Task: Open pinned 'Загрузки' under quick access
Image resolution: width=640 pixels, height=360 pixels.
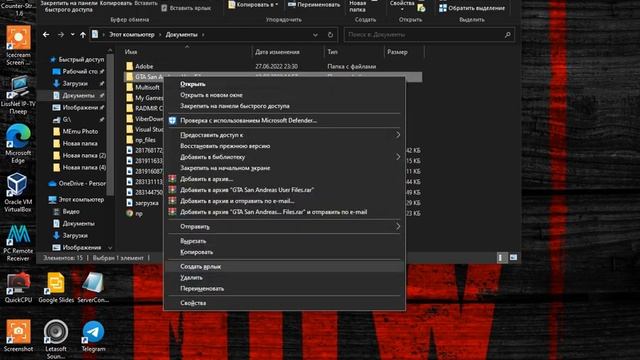Action: (77, 83)
